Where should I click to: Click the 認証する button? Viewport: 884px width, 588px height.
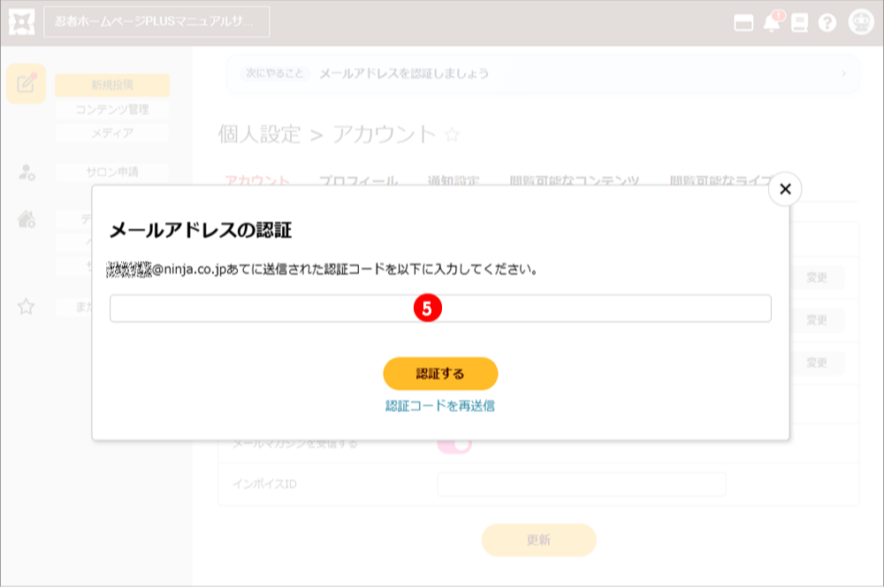[x=440, y=373]
